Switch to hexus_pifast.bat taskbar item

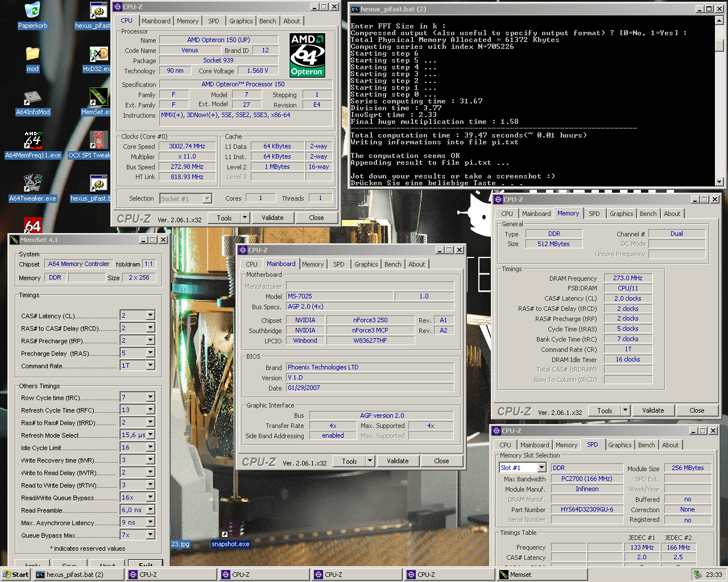(x=79, y=575)
